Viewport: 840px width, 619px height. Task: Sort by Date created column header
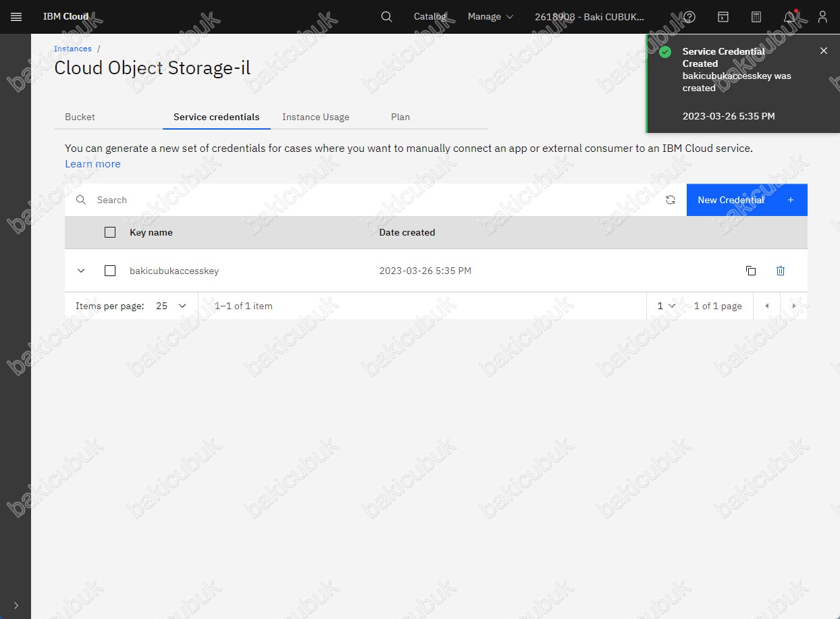pos(407,232)
